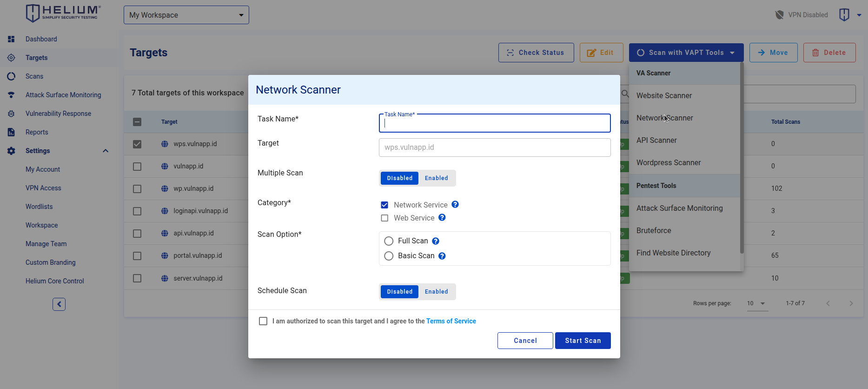The image size is (868, 389).
Task: Choose Network Scanner from the menu
Action: pyautogui.click(x=684, y=118)
